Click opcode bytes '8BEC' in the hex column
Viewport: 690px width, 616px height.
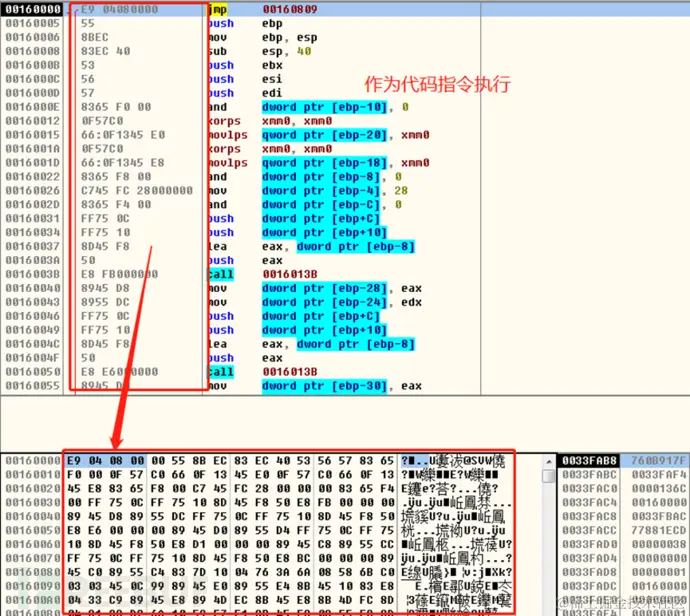coord(95,37)
